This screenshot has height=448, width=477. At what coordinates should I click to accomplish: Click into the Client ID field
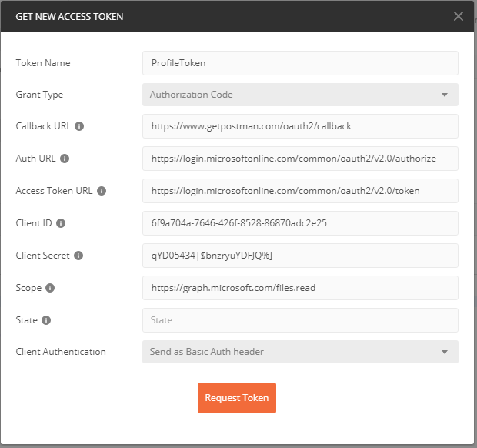coord(300,223)
